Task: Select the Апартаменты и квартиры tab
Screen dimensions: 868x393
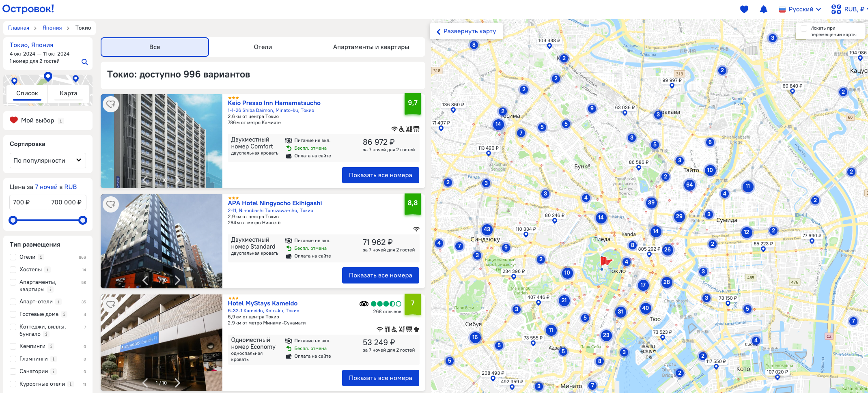Action: click(371, 47)
